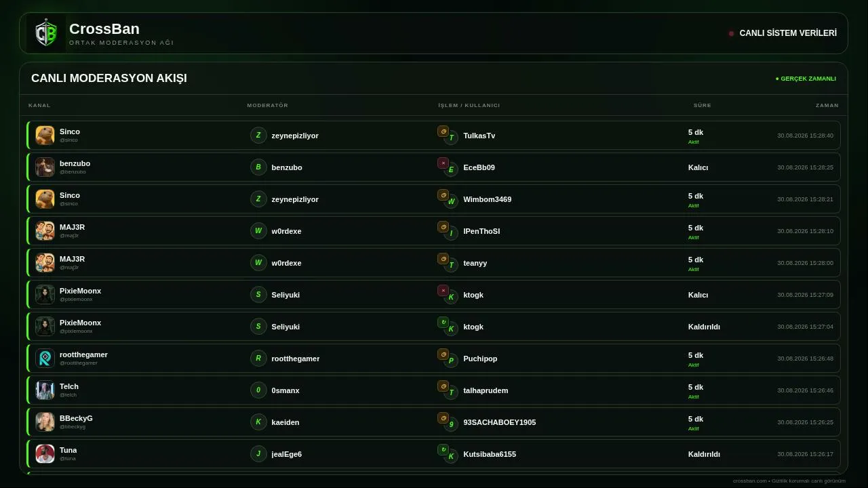This screenshot has height=488, width=868.
Task: Click the crossban.com footer link
Action: [750, 481]
